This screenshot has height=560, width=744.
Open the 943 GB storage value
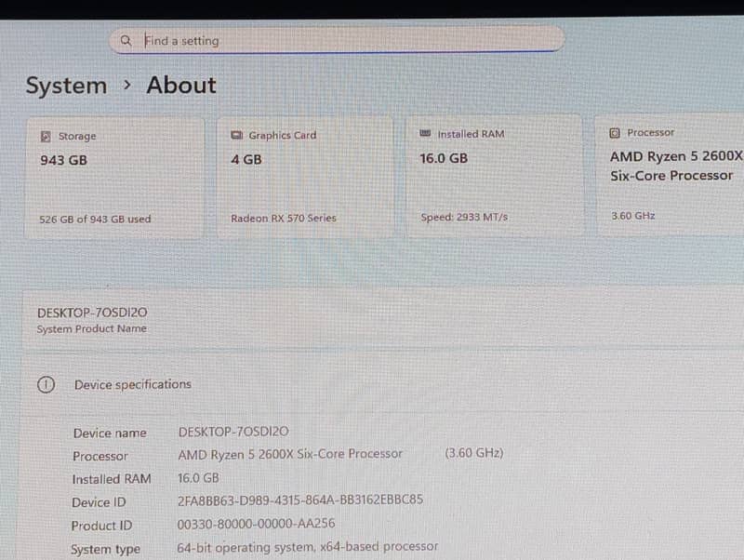[63, 160]
